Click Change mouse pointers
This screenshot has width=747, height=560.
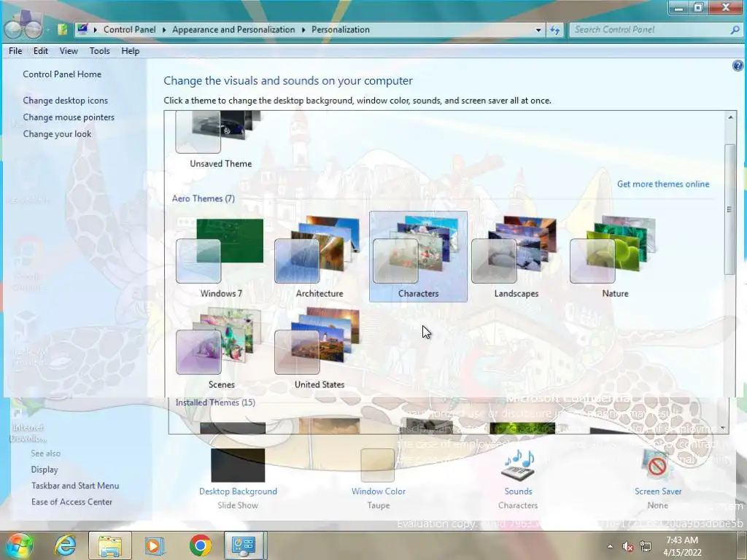tap(69, 117)
